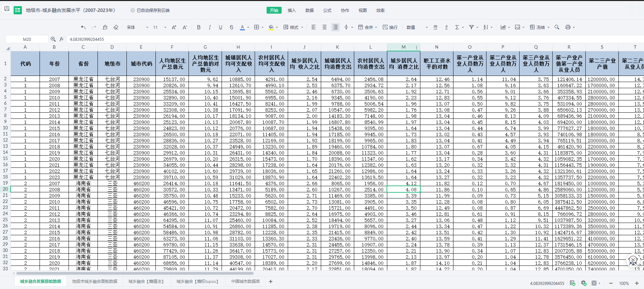This screenshot has width=644, height=289.
Task: Click the undo arrow icon
Action: click(83, 27)
